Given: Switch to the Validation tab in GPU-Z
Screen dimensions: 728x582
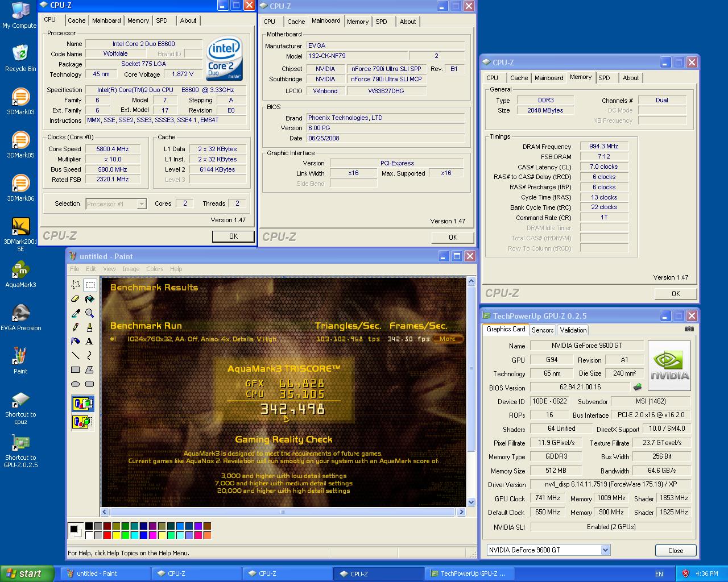Looking at the screenshot, I should [x=573, y=330].
